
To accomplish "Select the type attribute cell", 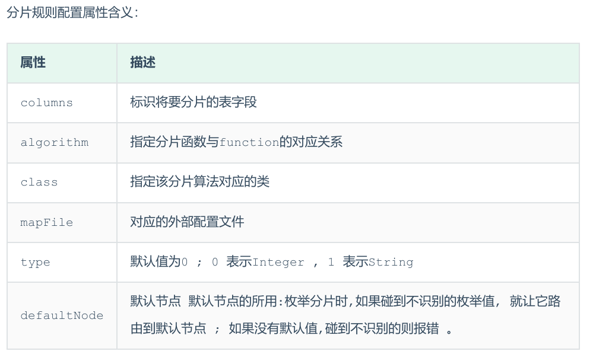I will pos(35,262).
